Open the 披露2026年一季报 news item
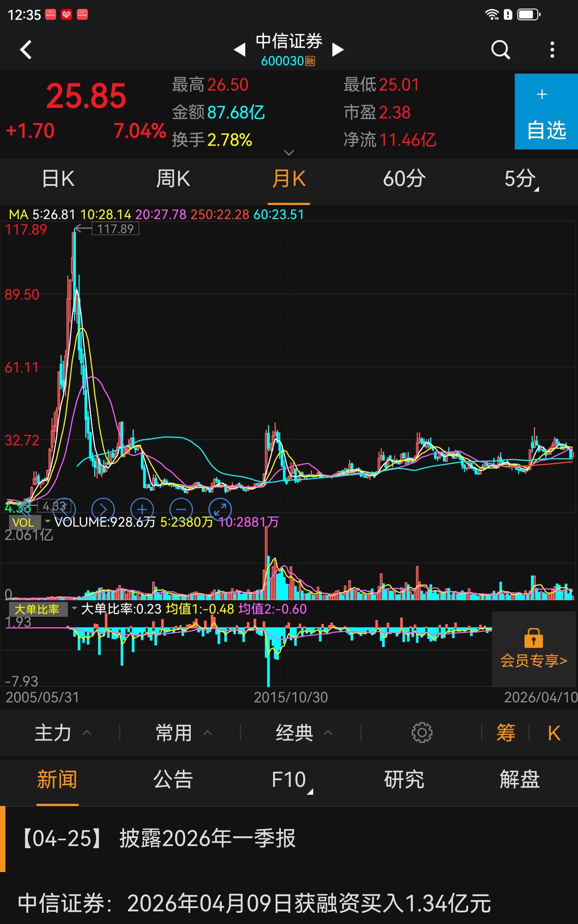This screenshot has width=578, height=924. pyautogui.click(x=289, y=839)
